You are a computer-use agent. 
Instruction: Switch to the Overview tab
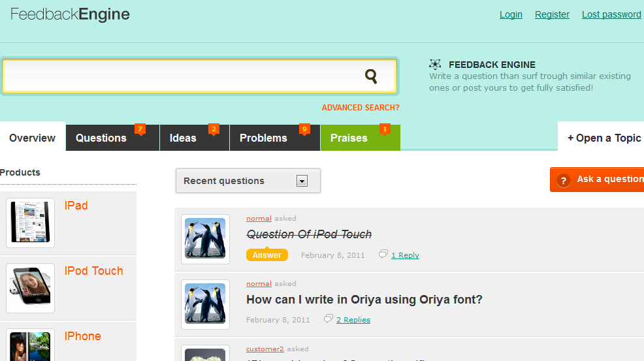33,138
